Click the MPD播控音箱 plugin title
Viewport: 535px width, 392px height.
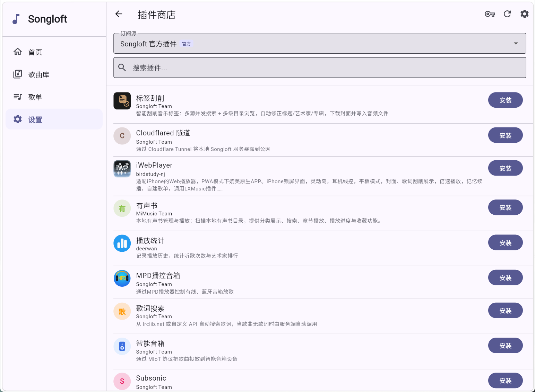pos(158,276)
